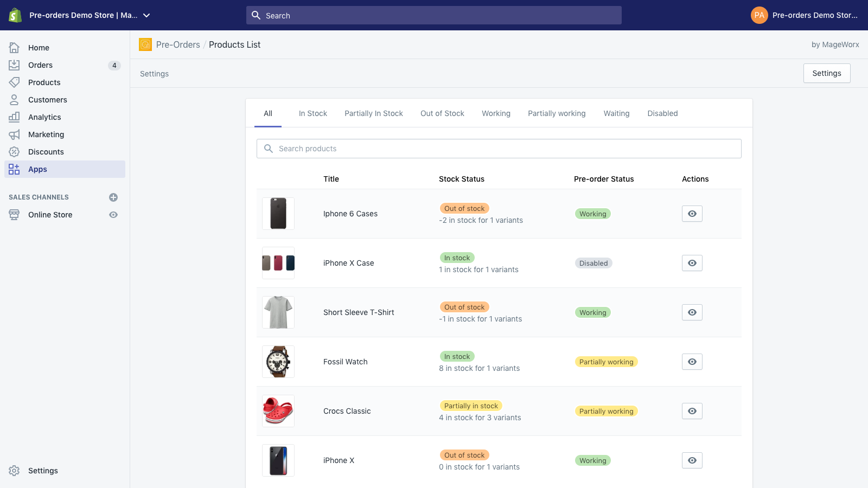The width and height of the screenshot is (868, 488).
Task: Click the Short Sleeve T-Shirt thumbnail
Action: pyautogui.click(x=278, y=312)
